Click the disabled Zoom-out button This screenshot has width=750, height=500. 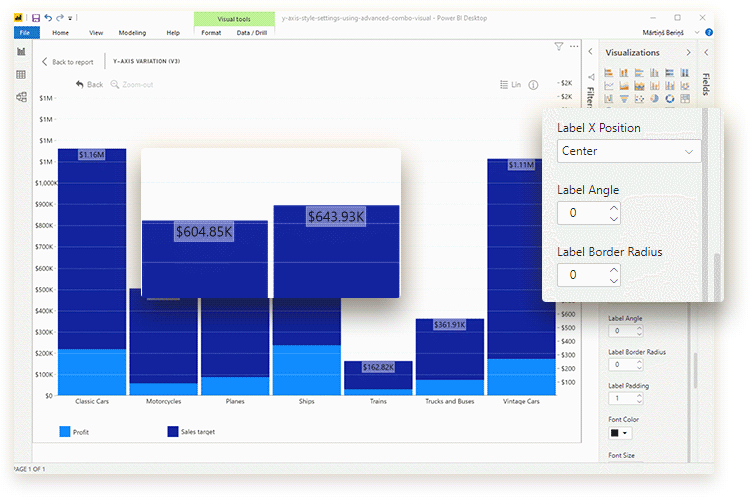click(132, 85)
